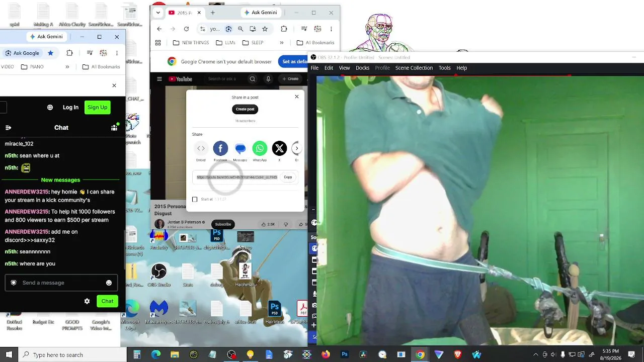Close the YouTube share dialog
This screenshot has width=644, height=362.
click(297, 97)
